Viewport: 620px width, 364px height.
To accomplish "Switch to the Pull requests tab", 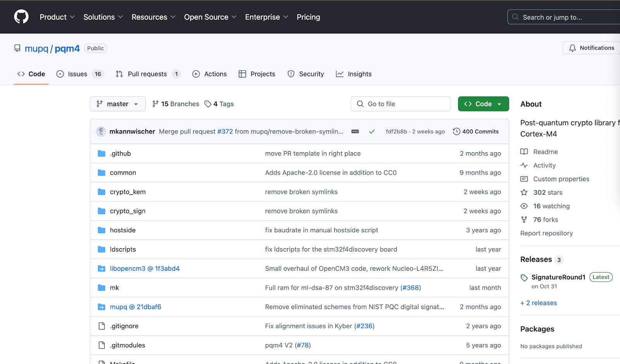I will coord(147,74).
